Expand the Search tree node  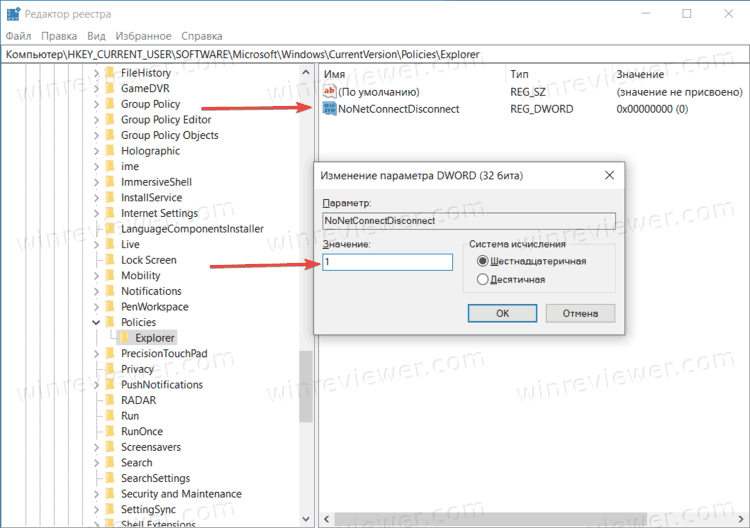[96, 462]
